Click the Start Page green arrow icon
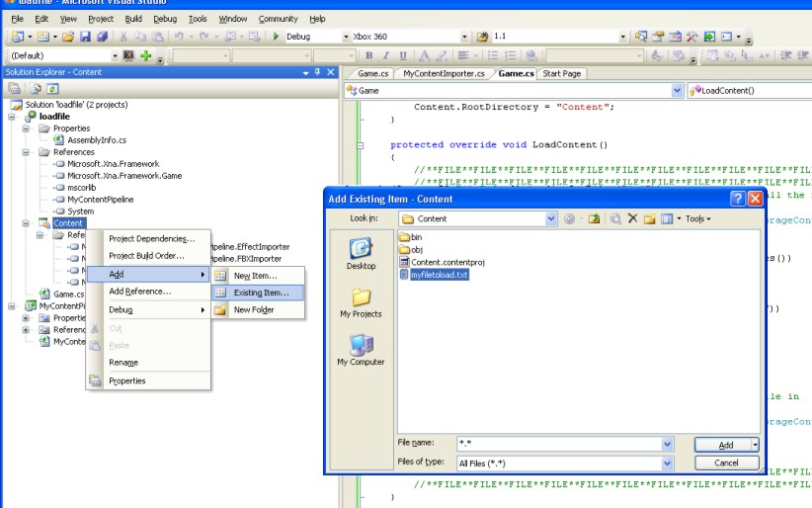 click(709, 37)
